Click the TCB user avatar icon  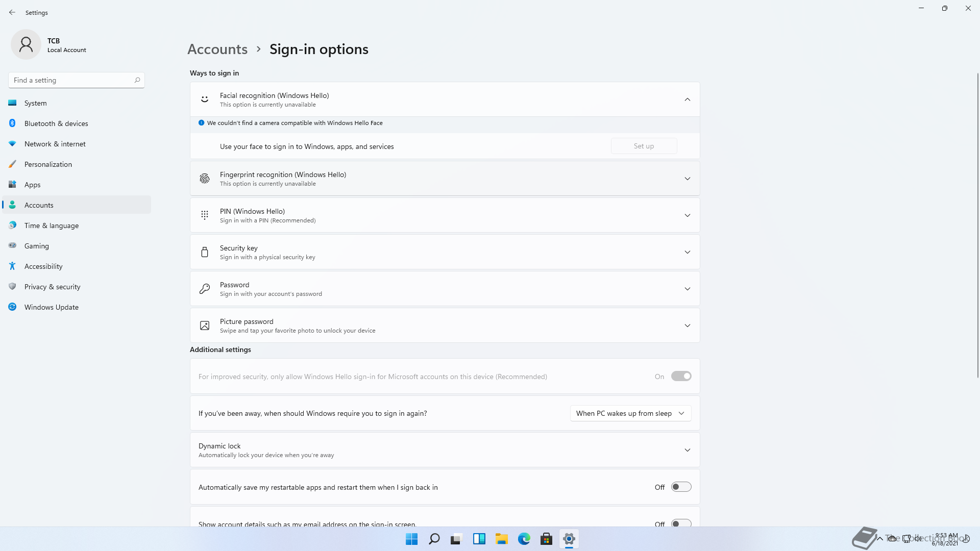click(x=26, y=44)
